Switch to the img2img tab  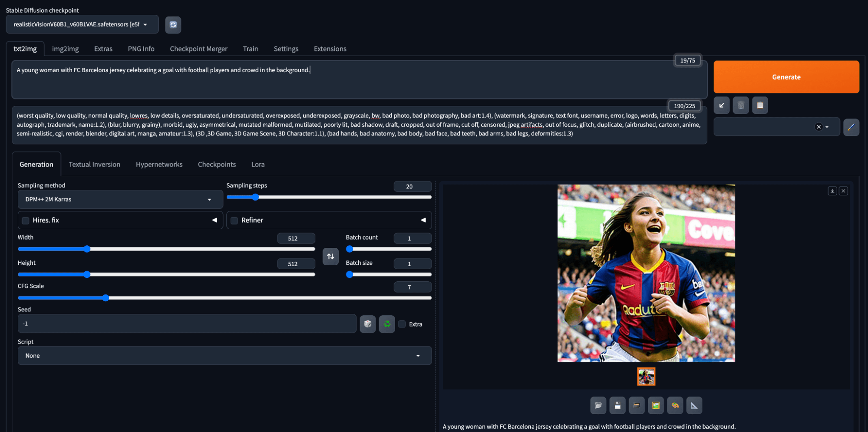click(66, 49)
